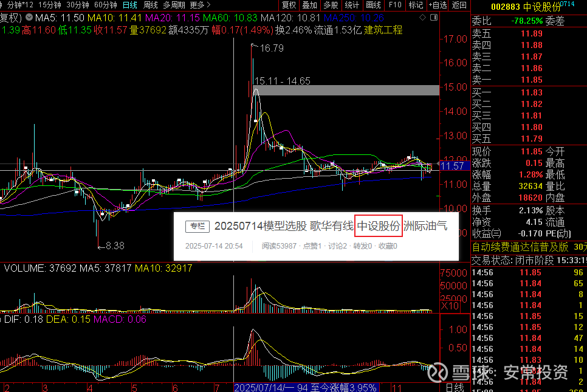Click the 卖三 11.87 ask row
Image resolution: width=587 pixels, height=392 pixels.
[507, 57]
